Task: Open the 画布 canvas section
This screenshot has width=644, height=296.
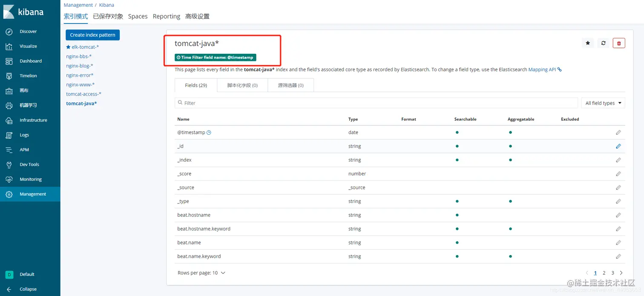Action: [x=24, y=91]
